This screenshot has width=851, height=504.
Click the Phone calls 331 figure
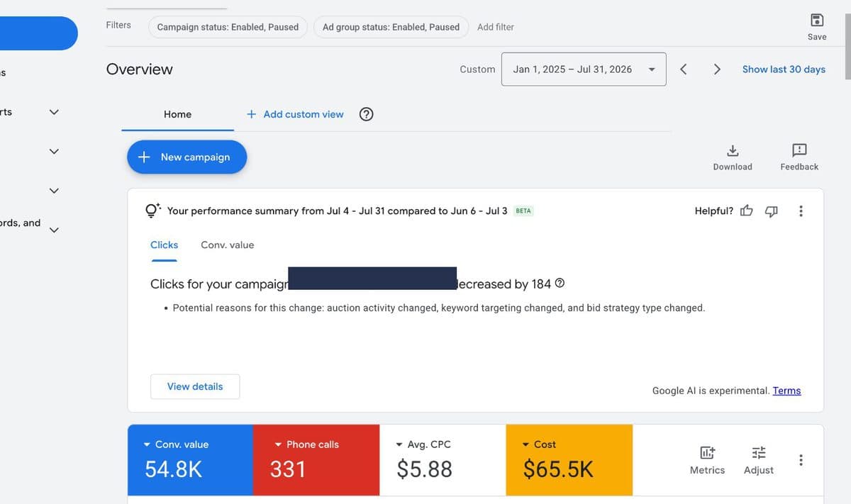click(287, 469)
